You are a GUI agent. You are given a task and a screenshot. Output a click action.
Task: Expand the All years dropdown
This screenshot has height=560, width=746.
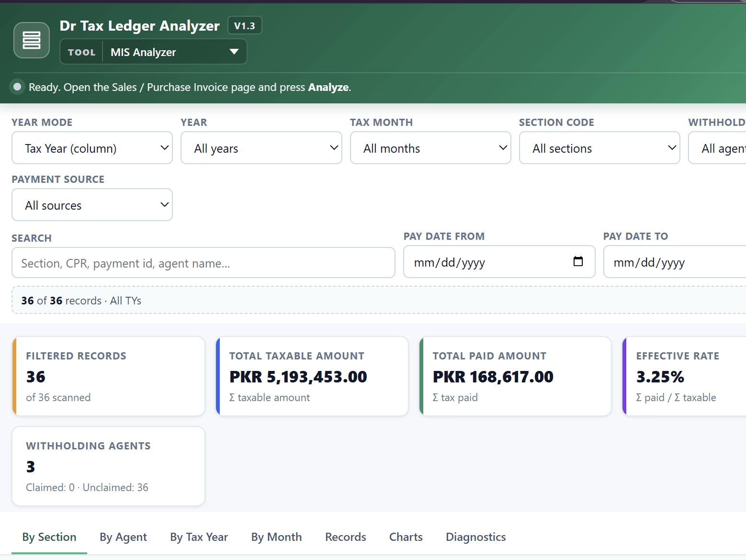(261, 148)
